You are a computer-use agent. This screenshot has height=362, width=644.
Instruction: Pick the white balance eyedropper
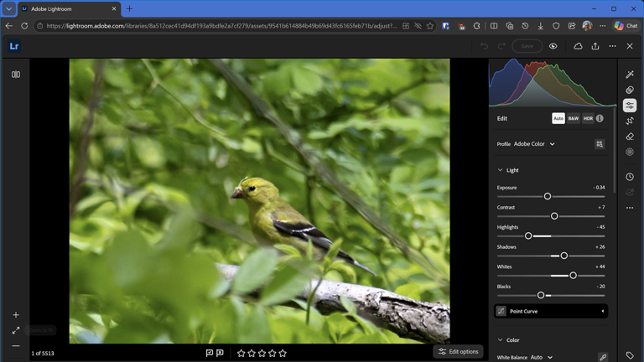pos(603,357)
